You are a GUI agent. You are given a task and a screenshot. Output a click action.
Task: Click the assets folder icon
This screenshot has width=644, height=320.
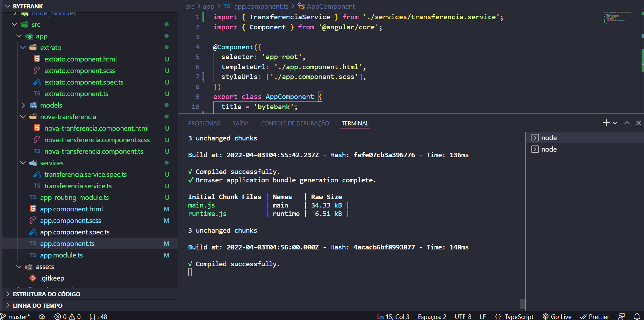click(29, 267)
